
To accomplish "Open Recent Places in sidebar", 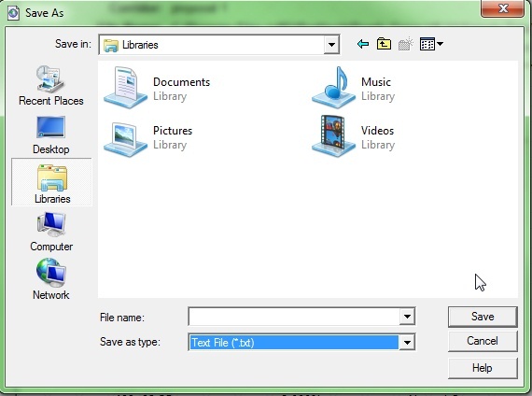I will click(x=51, y=86).
